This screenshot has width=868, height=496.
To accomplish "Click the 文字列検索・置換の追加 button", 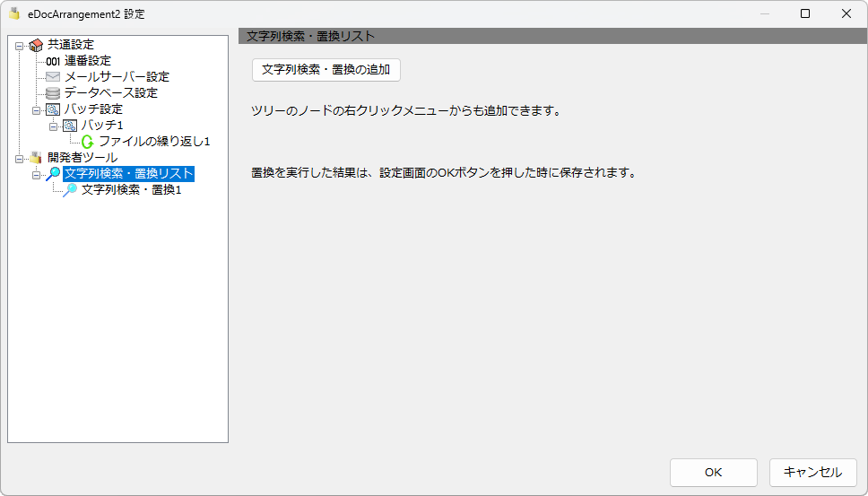I will tap(326, 70).
